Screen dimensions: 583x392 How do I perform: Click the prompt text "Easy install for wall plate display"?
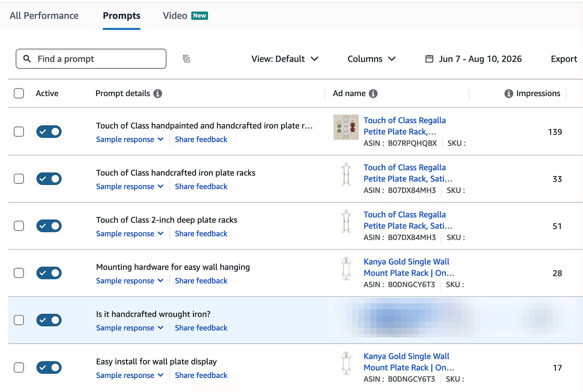[x=157, y=362]
